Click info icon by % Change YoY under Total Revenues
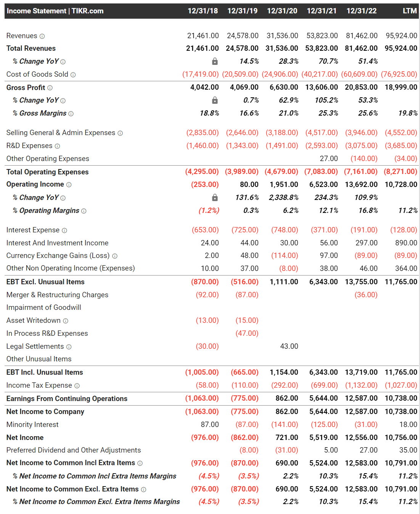 (63, 62)
